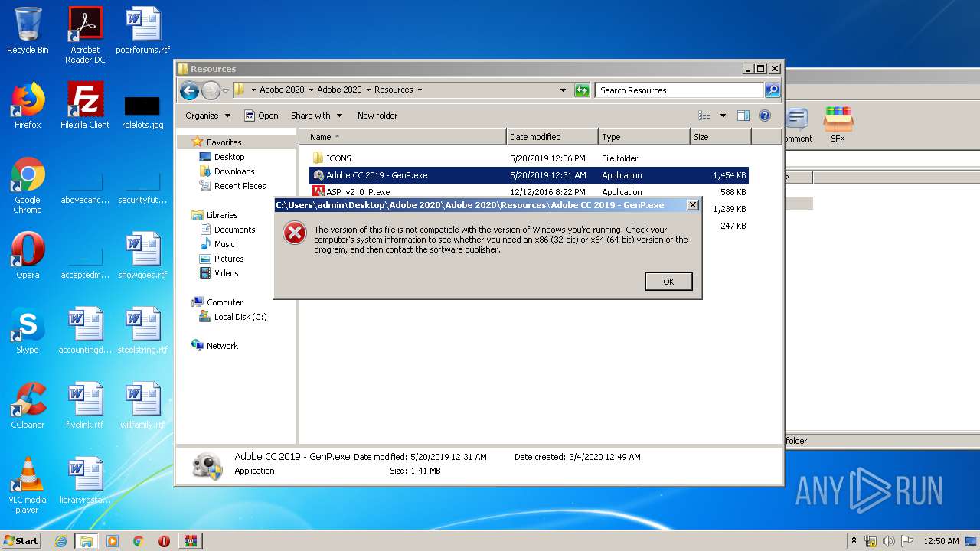
Task: Select rolelots.jpg on the desktop
Action: tap(142, 112)
